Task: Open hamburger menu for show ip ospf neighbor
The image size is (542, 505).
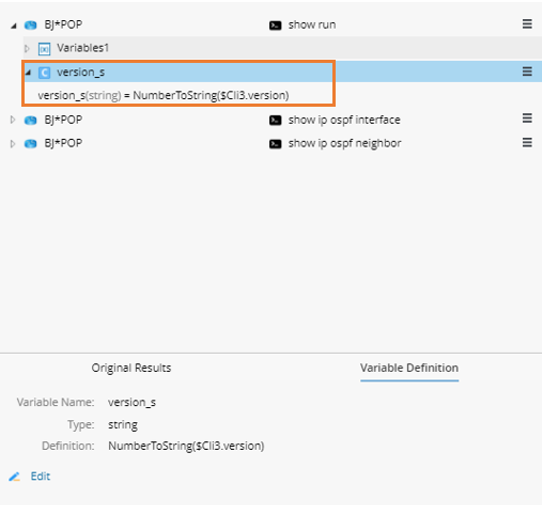Action: [527, 142]
